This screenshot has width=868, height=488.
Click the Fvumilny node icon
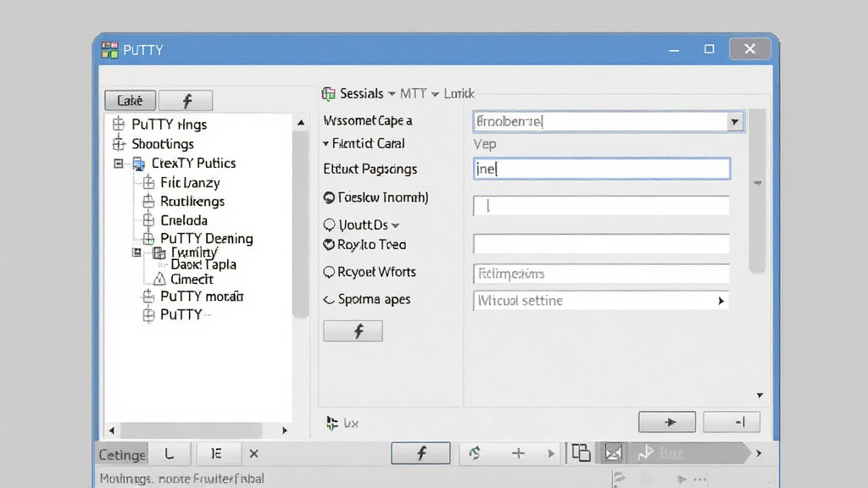point(159,252)
